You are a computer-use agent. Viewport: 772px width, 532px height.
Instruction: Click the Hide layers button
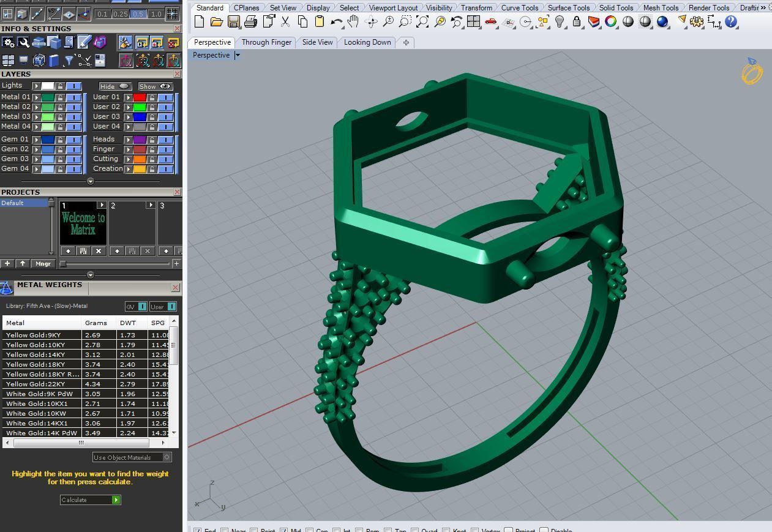pos(116,86)
